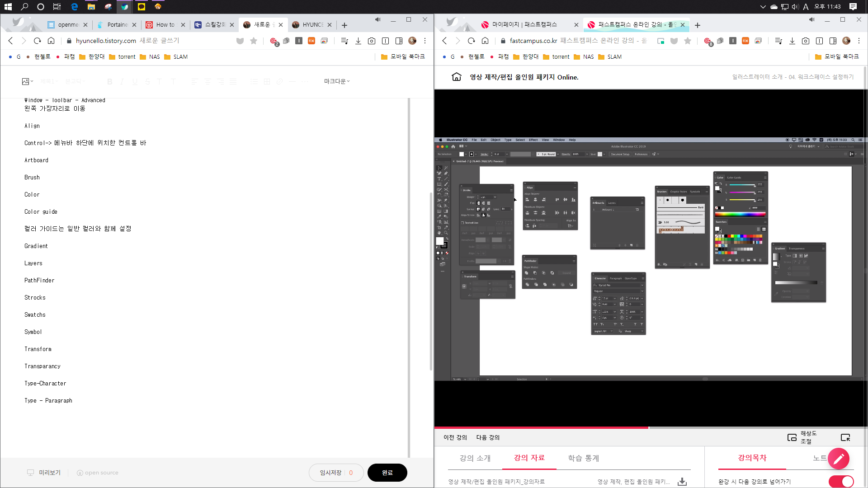Image resolution: width=868 pixels, height=488 pixels.
Task: Download the lecture materials file
Action: (682, 482)
